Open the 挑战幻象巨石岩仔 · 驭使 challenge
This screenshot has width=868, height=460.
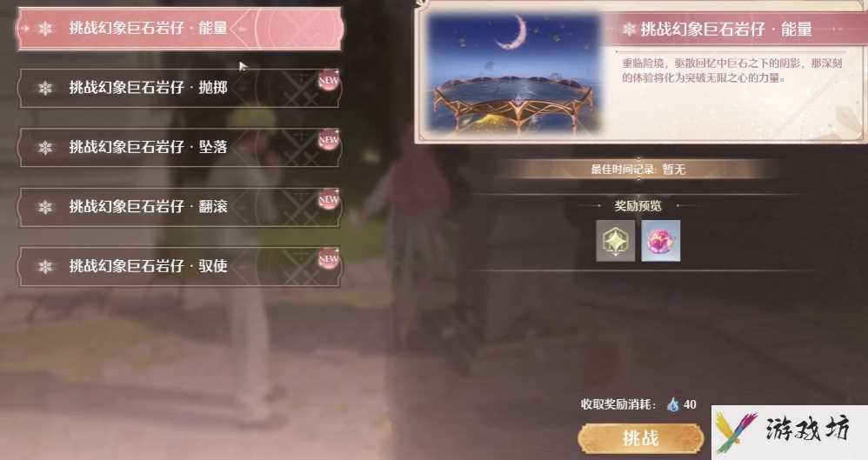point(180,266)
